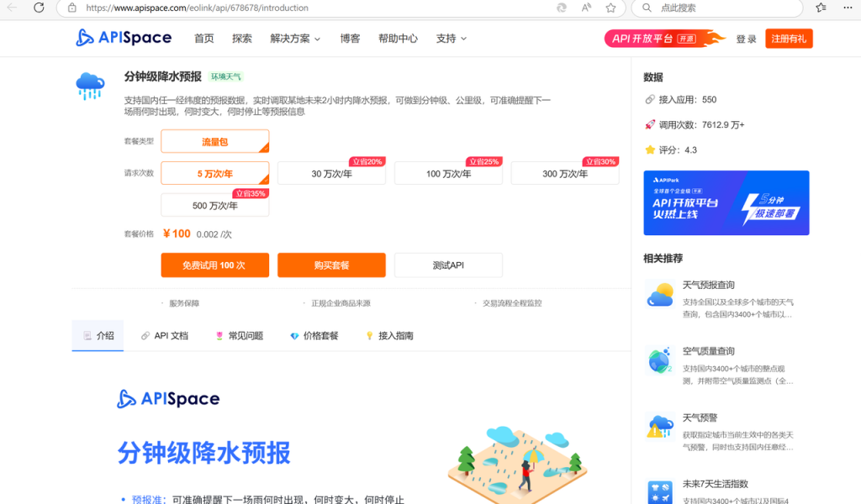The height and width of the screenshot is (504, 861).
Task: Open the 博客 nav item
Action: click(350, 39)
